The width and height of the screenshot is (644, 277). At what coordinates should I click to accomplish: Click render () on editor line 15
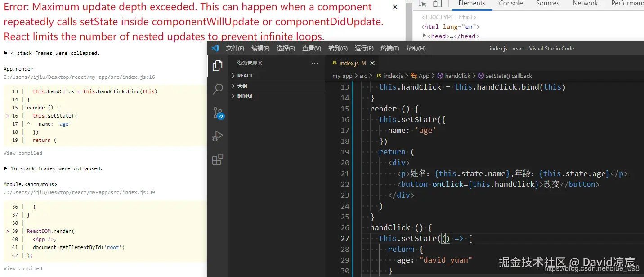coord(394,109)
